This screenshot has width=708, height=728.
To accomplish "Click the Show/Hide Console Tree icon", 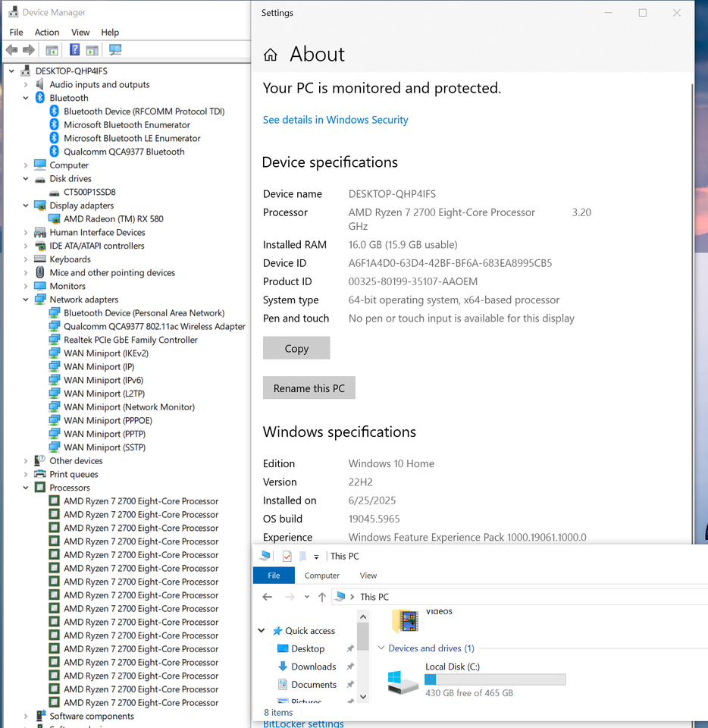I will [x=52, y=50].
